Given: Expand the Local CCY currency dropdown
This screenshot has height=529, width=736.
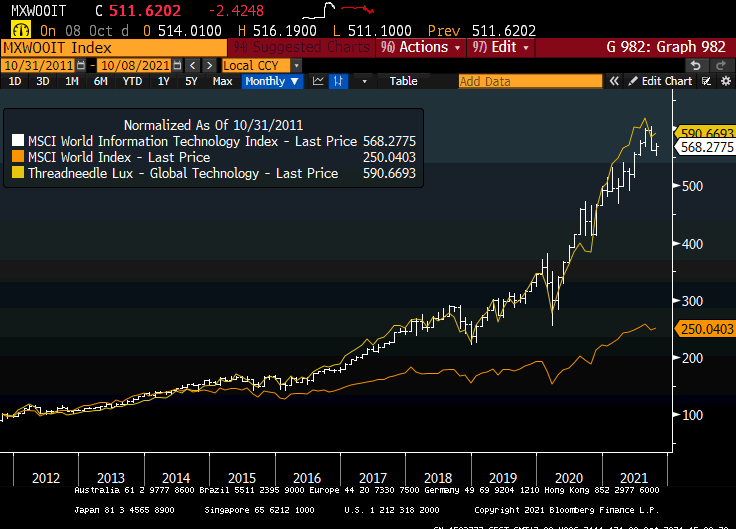Looking at the screenshot, I should (296, 65).
